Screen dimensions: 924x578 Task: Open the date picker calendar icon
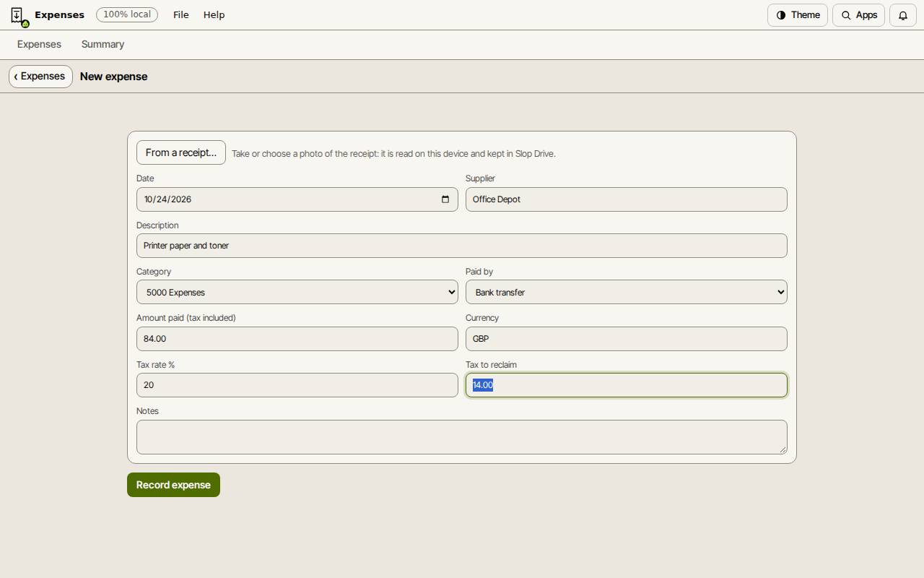[445, 199]
